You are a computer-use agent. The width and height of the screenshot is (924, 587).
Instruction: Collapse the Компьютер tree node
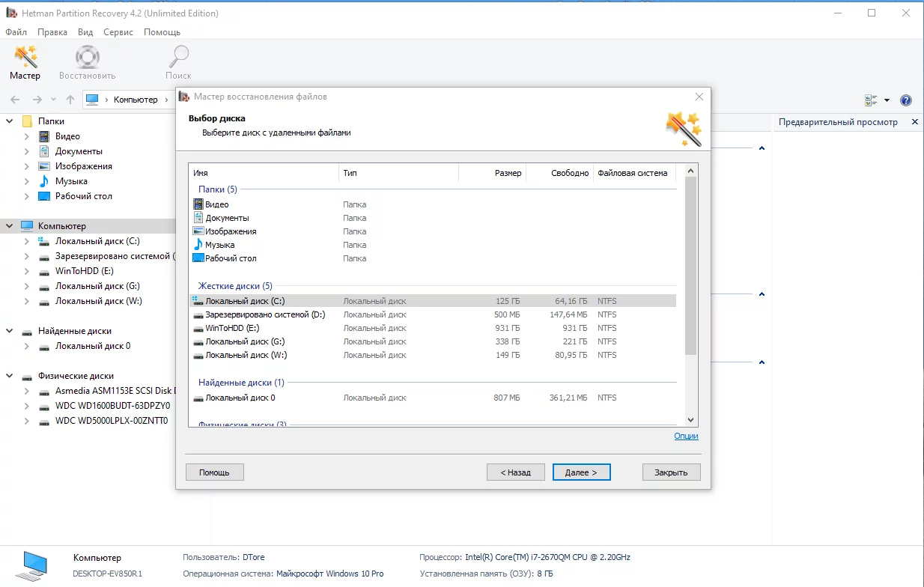(x=10, y=226)
